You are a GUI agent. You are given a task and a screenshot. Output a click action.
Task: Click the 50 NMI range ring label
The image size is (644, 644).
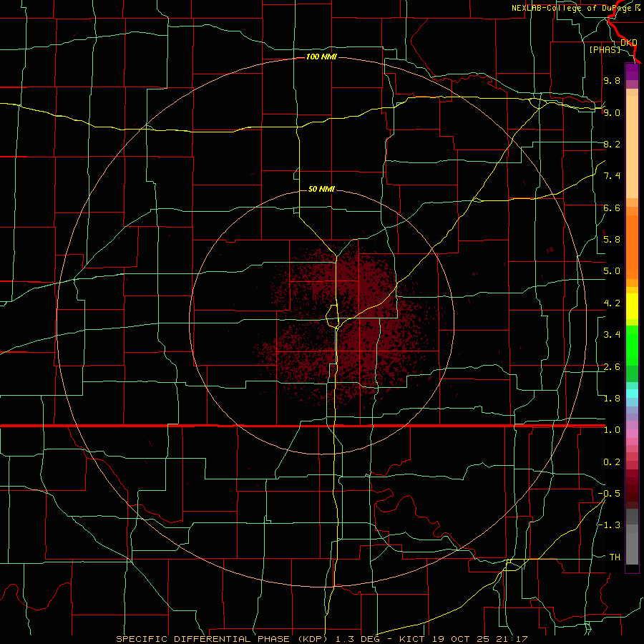click(x=321, y=189)
